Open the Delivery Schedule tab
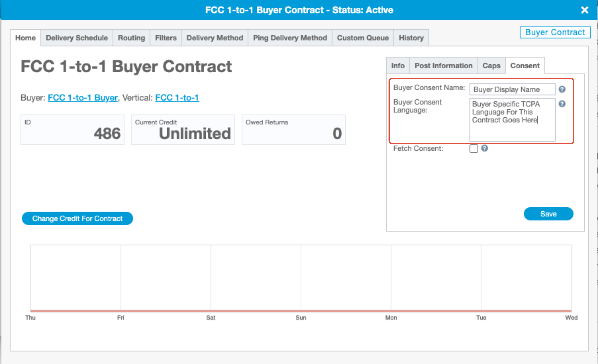 tap(77, 38)
